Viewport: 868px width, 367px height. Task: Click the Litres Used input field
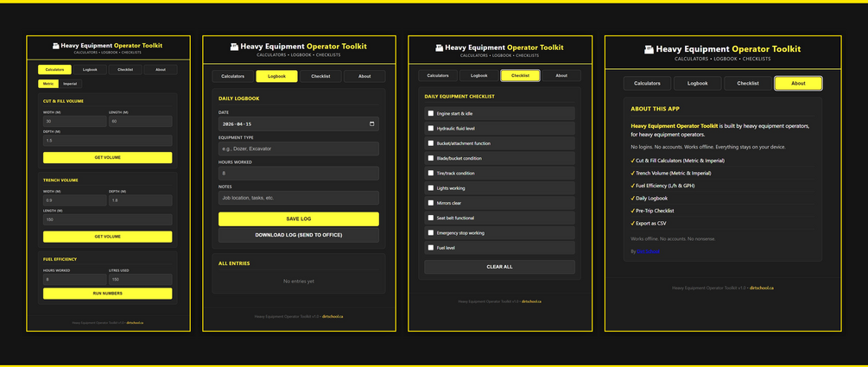(140, 280)
